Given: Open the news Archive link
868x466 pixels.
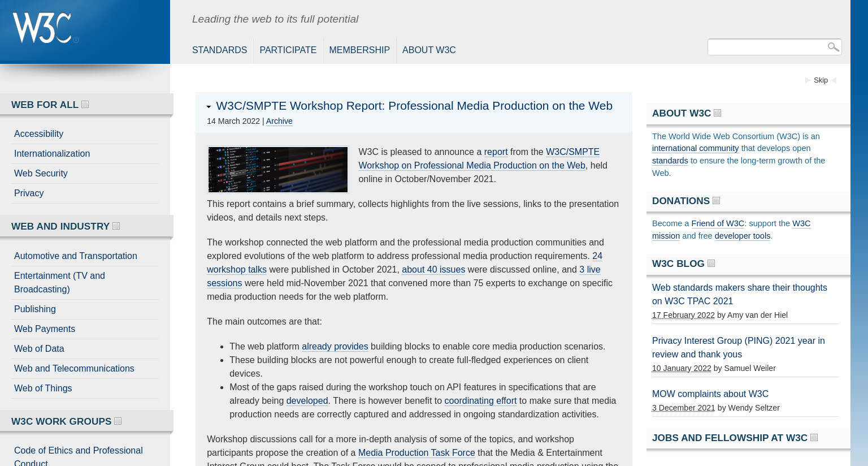Looking at the screenshot, I should [x=279, y=121].
